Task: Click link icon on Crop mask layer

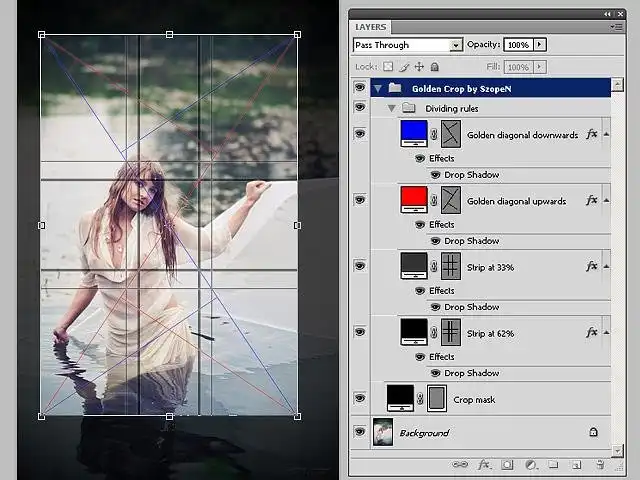Action: click(420, 398)
